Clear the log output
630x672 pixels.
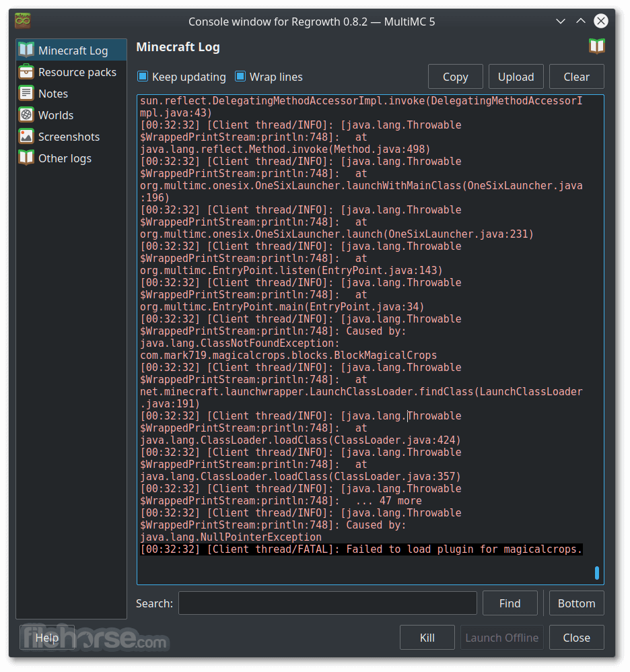tap(576, 77)
